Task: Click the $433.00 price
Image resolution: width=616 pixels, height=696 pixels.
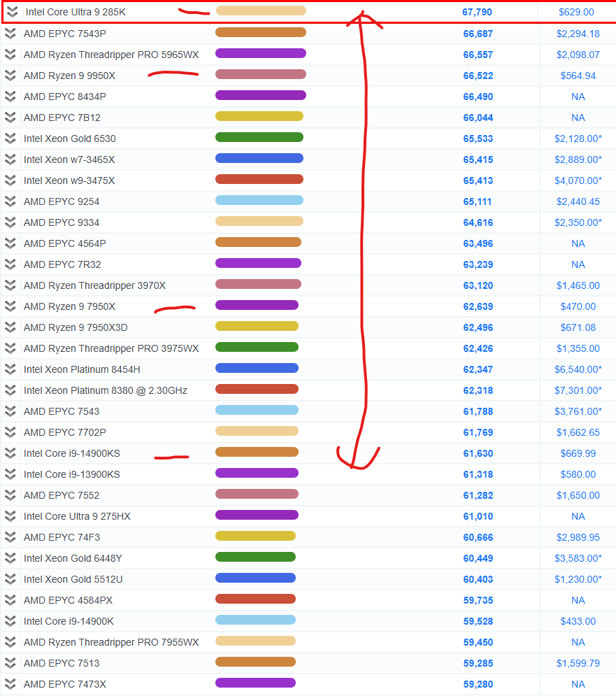Action: click(x=578, y=621)
